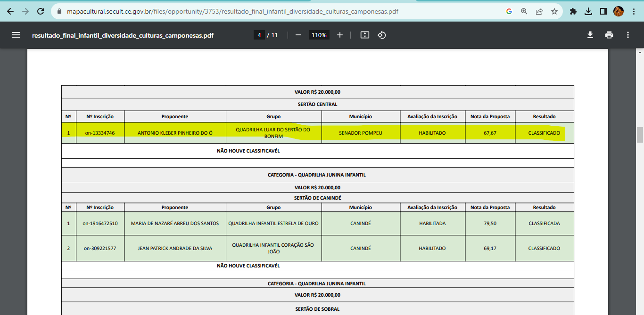Download the PDF file
Screen dimensions: 644x315
pyautogui.click(x=590, y=35)
